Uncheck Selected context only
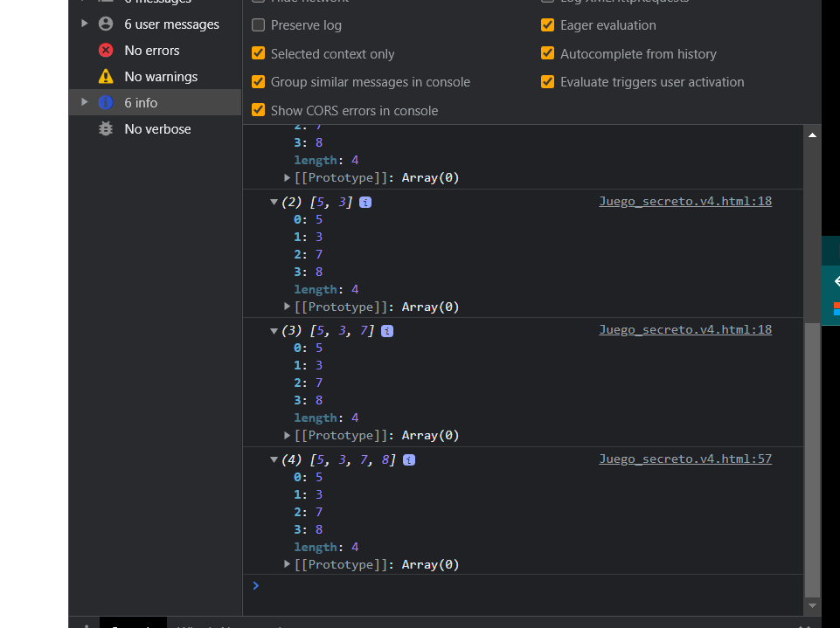Viewport: 840px width, 628px height. point(258,53)
